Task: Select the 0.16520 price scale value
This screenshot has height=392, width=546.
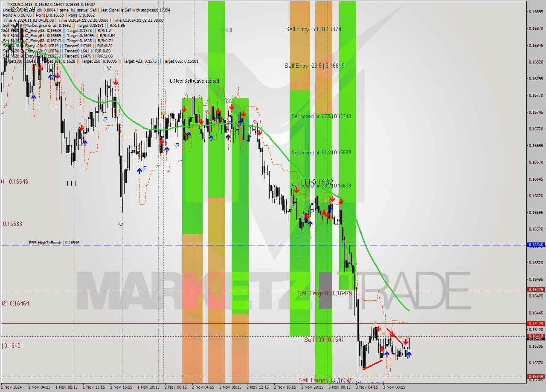Action: (x=536, y=262)
